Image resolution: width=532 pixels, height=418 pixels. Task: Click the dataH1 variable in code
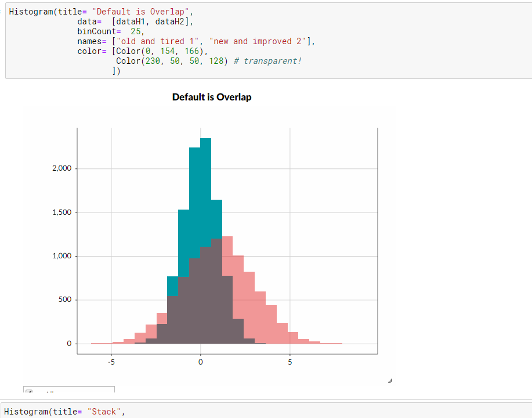[131, 21]
